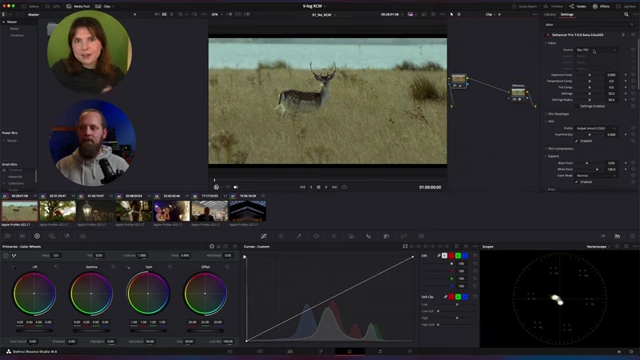Toggle Defringe Enabled checkbox

(577, 106)
